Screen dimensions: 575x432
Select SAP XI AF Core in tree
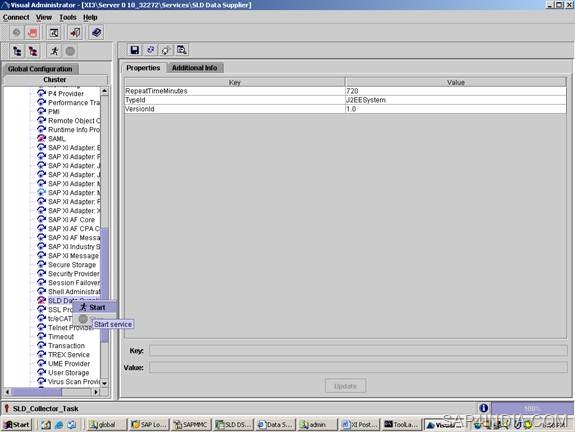tap(72, 220)
